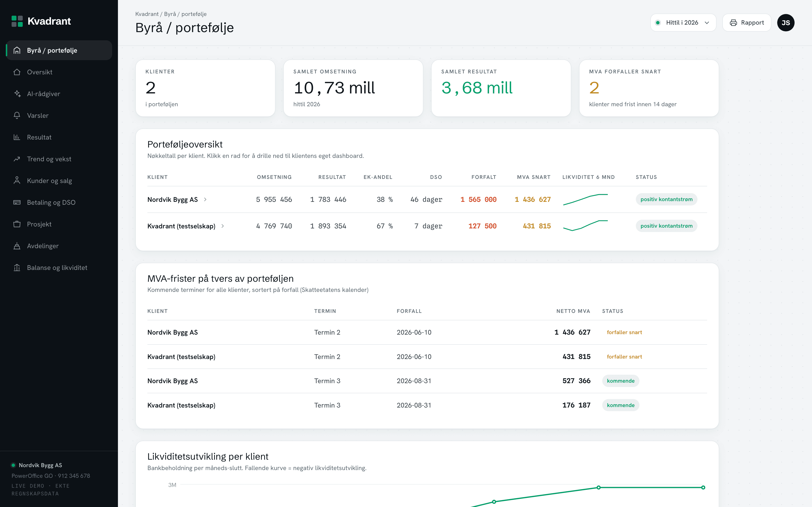Expand Kvadrant (testselskap) row chevron
This screenshot has height=507, width=812.
tap(223, 226)
